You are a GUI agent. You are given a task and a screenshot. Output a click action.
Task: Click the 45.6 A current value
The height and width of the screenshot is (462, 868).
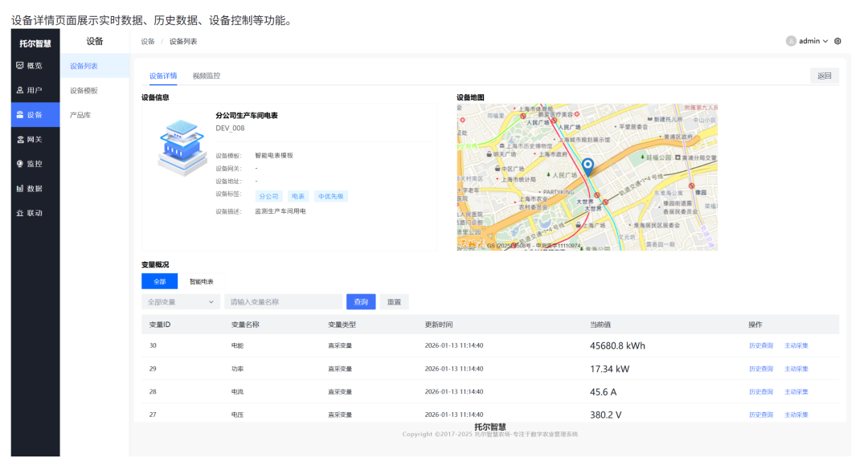point(603,392)
